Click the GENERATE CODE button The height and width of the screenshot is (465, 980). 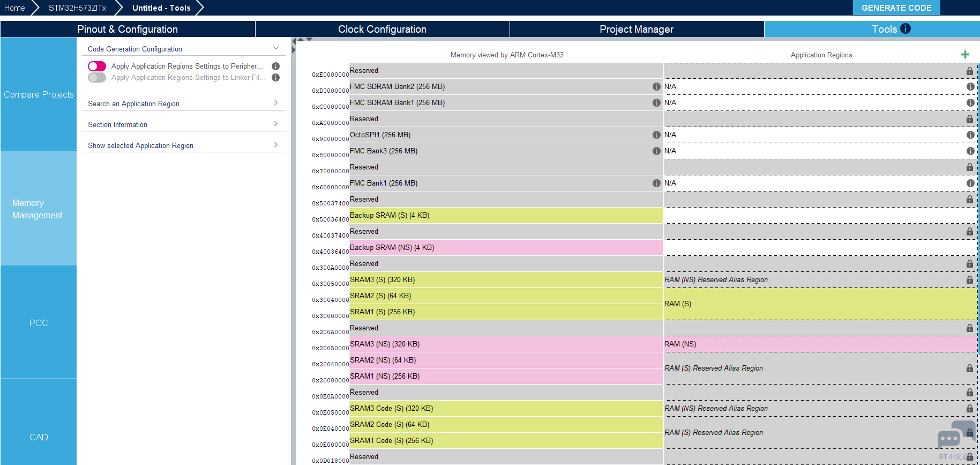pos(896,8)
